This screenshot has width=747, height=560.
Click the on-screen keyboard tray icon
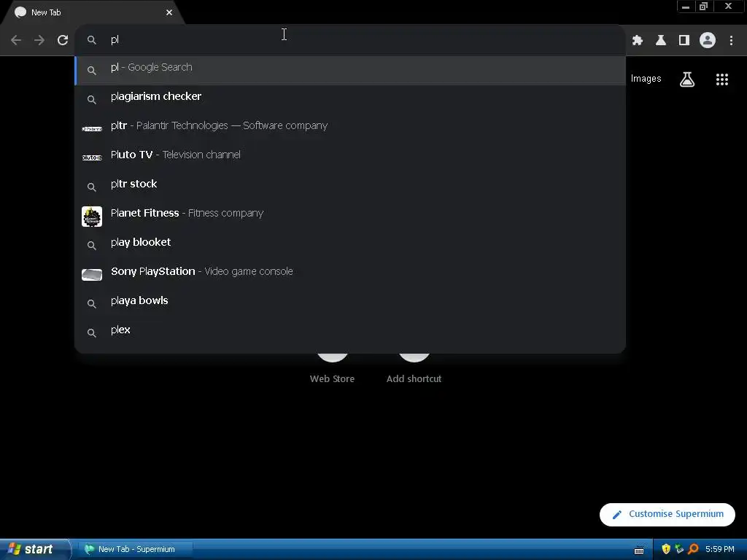pos(639,550)
